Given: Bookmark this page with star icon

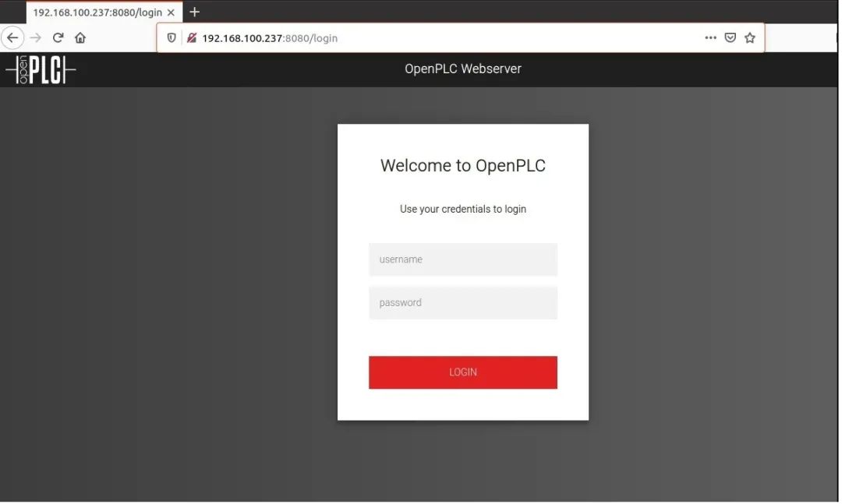Looking at the screenshot, I should (750, 38).
